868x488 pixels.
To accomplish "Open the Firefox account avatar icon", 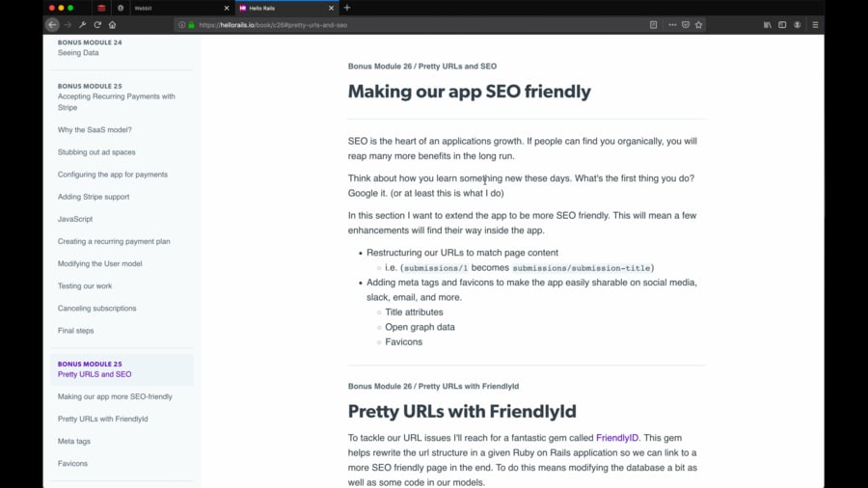I will coord(798,25).
